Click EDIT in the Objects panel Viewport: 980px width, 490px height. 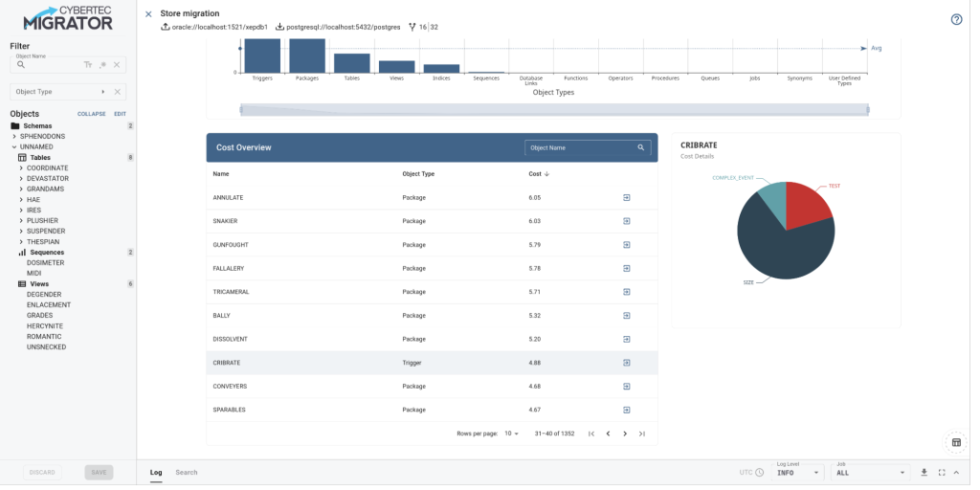pyautogui.click(x=120, y=114)
